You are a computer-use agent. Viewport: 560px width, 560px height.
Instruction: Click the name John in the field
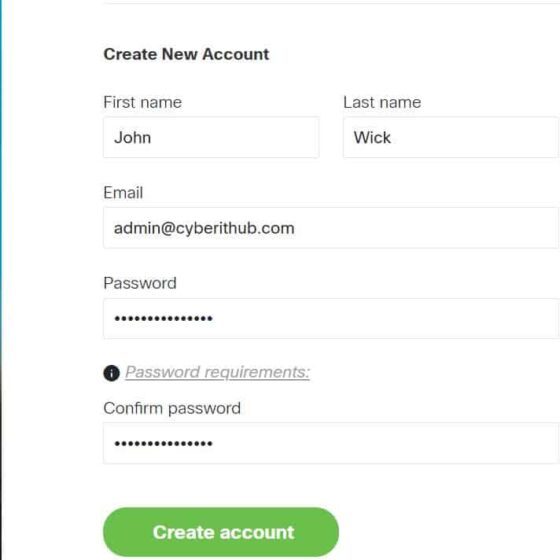click(132, 138)
